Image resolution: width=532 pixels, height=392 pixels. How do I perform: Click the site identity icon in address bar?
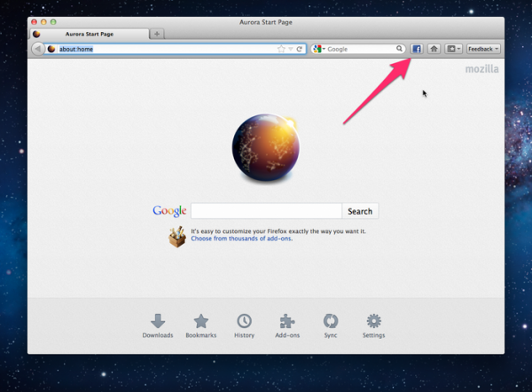[x=51, y=49]
